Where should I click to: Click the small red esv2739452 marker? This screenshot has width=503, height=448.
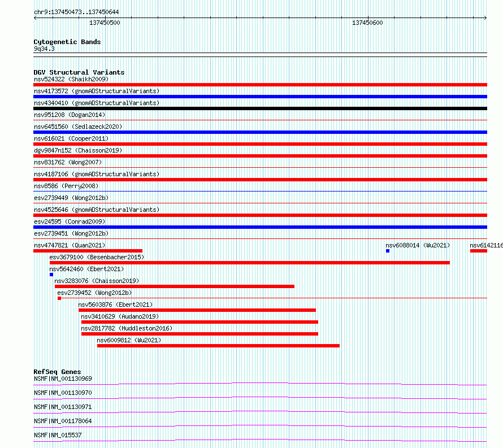point(59,298)
